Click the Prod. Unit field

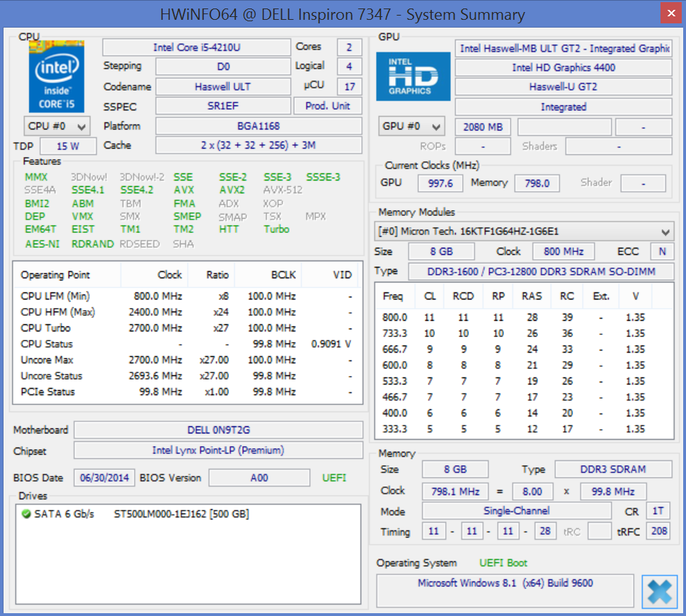click(x=328, y=106)
